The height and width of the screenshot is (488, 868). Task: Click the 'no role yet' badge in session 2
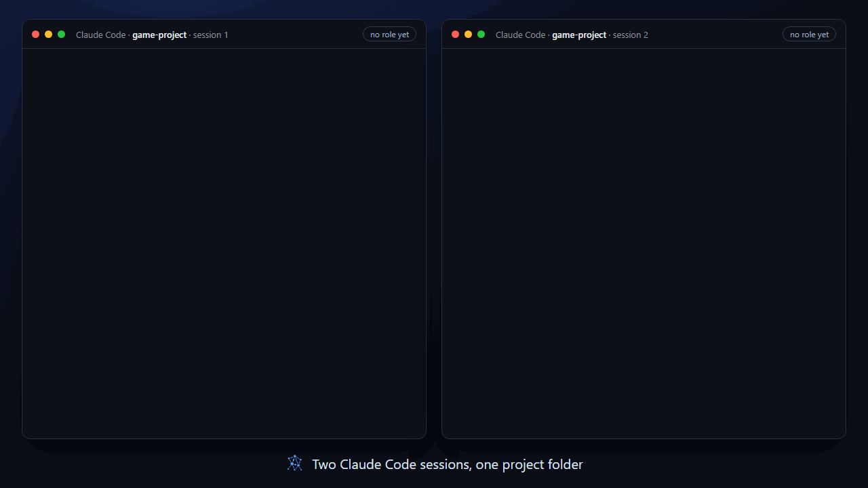click(809, 35)
